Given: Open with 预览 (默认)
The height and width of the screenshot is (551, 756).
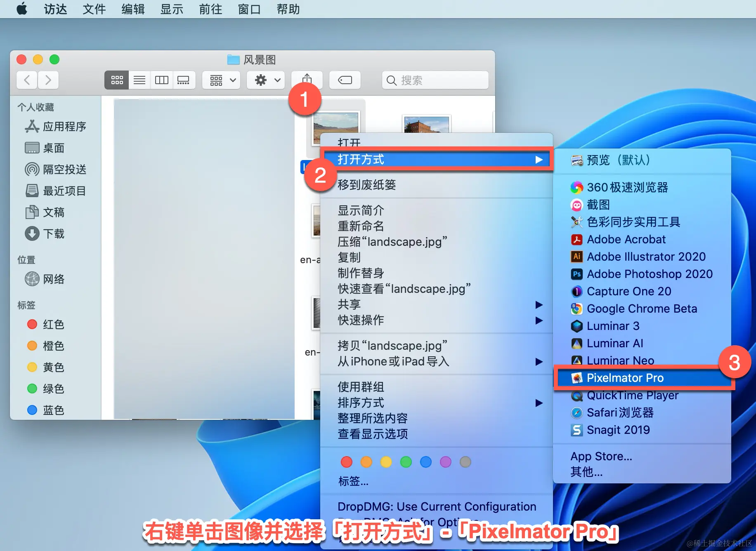Looking at the screenshot, I should point(642,160).
